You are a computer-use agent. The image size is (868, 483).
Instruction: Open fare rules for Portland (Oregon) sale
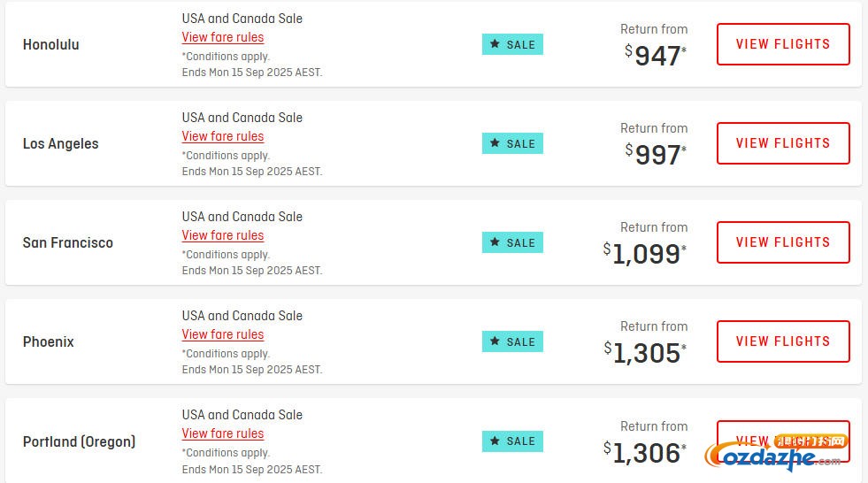(x=223, y=433)
